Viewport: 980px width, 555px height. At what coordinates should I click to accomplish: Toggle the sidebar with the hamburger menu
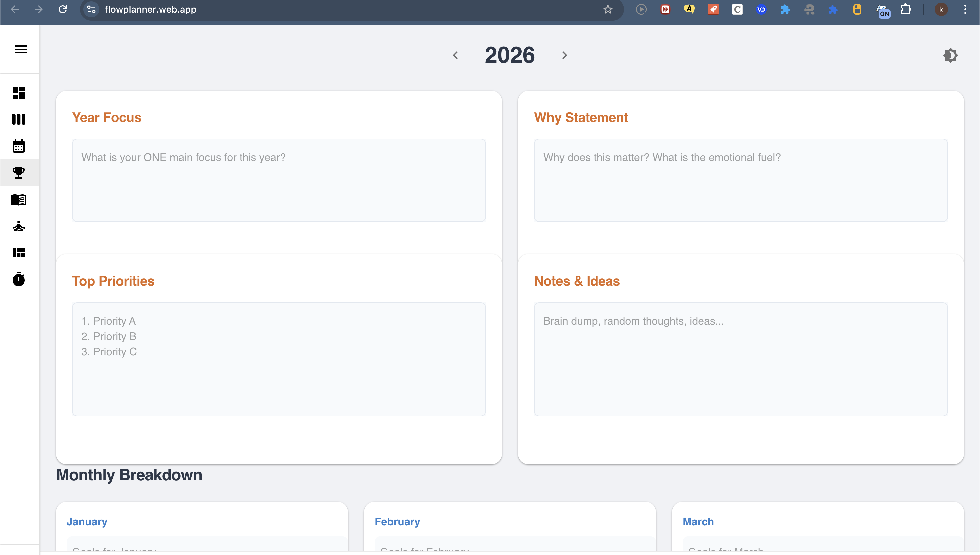coord(20,49)
